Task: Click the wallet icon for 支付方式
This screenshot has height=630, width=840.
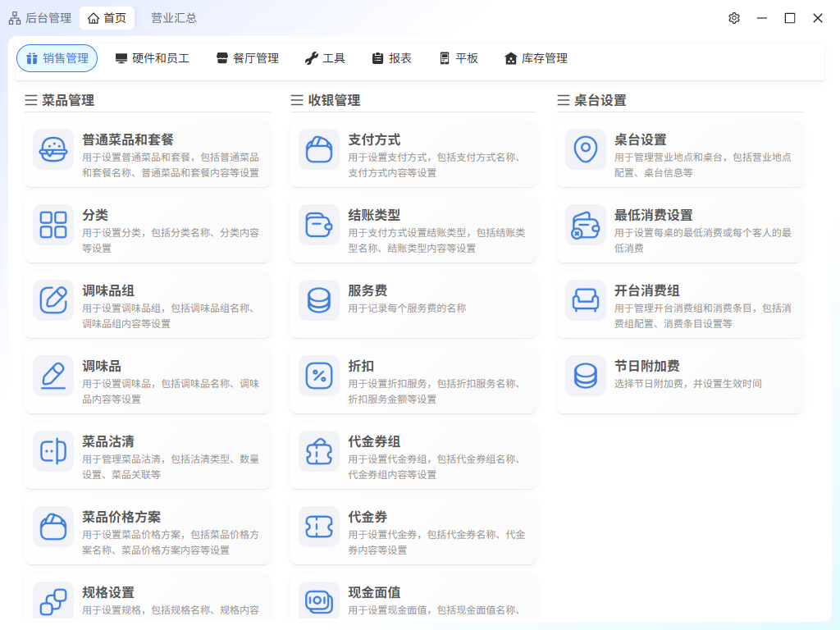Action: [319, 149]
